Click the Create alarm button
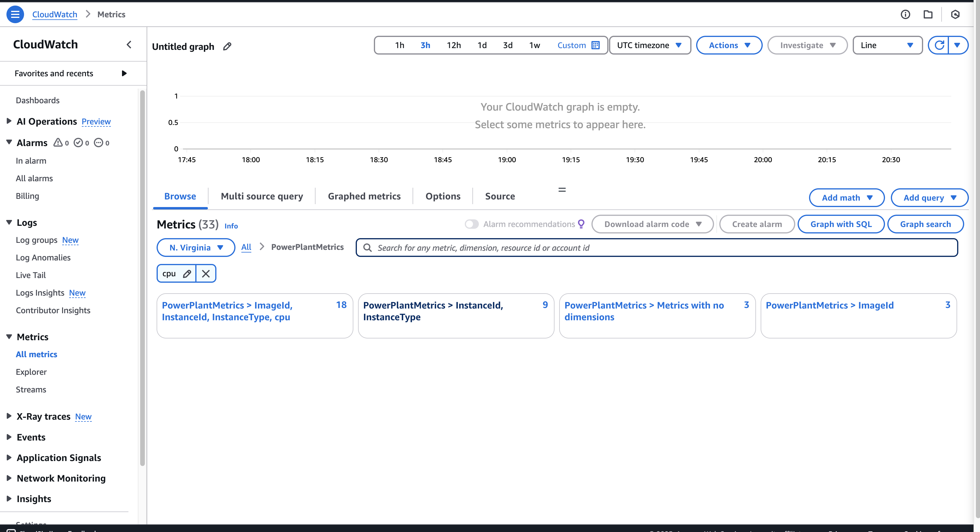The height and width of the screenshot is (532, 980). click(757, 224)
